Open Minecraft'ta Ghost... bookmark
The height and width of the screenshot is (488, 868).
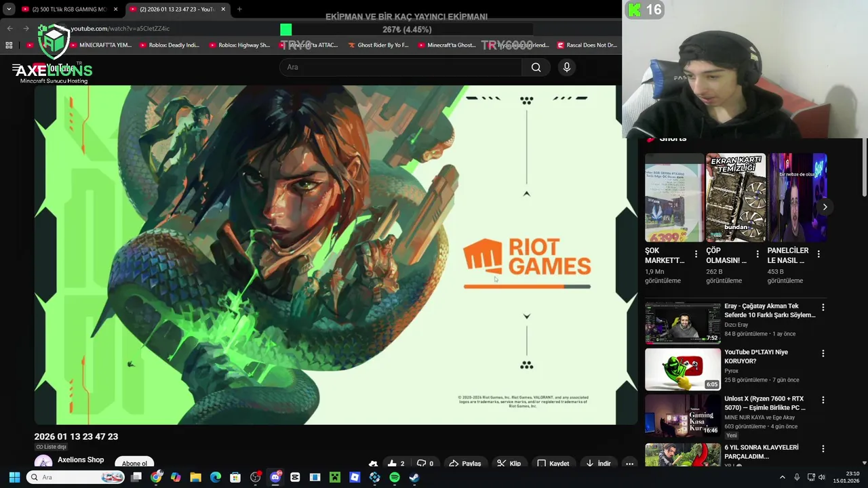[448, 45]
